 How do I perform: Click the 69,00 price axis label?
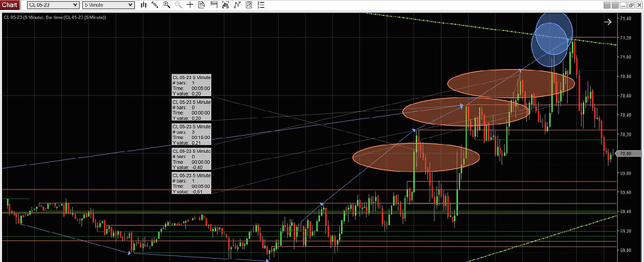tap(626, 250)
